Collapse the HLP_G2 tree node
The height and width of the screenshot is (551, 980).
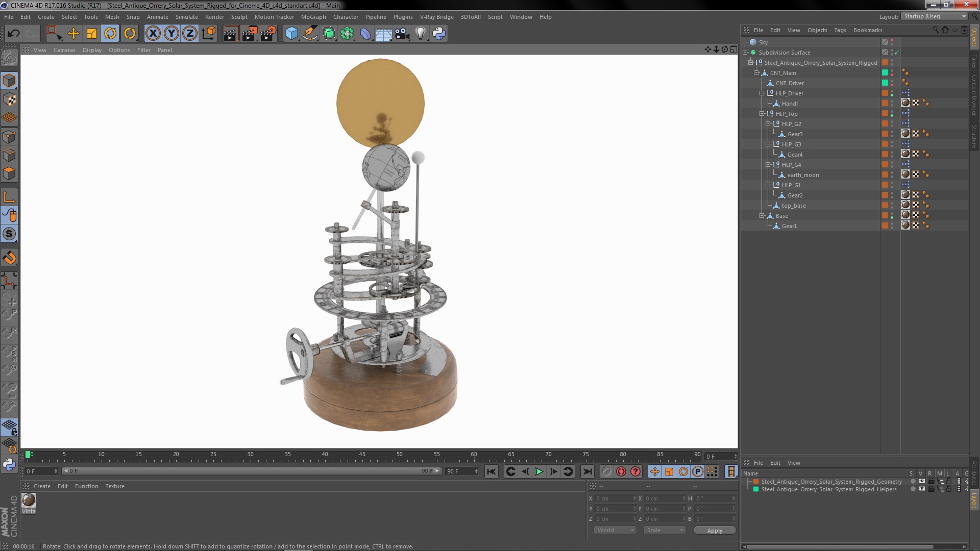pos(768,124)
